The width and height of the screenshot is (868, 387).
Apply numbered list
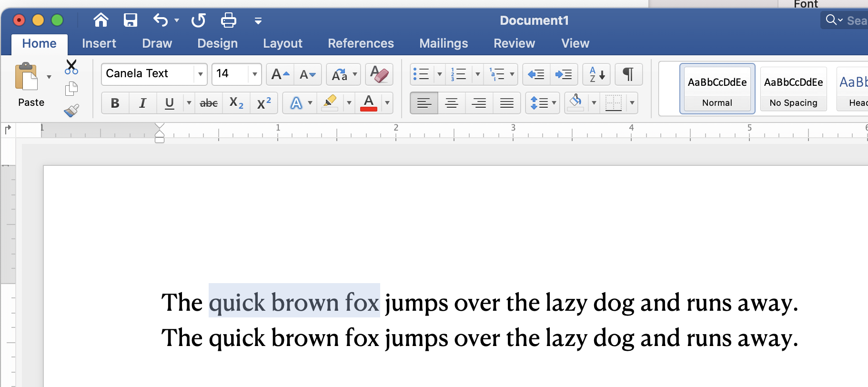click(459, 74)
